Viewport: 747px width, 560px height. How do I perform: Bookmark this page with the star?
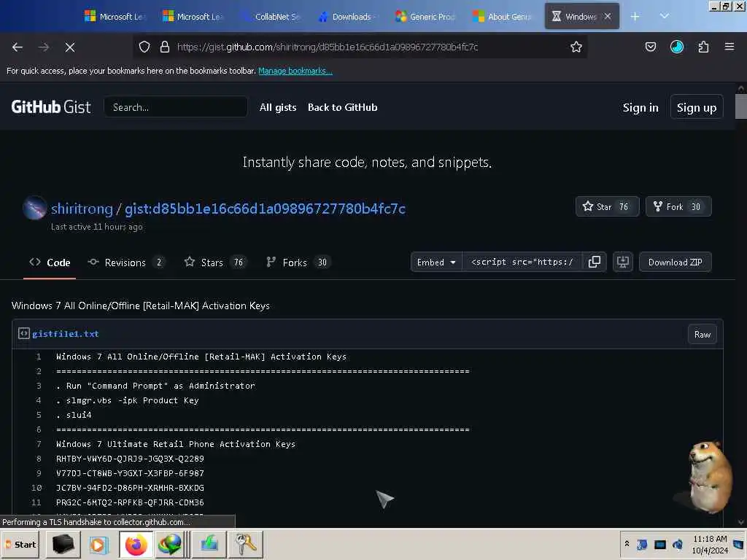pos(576,47)
